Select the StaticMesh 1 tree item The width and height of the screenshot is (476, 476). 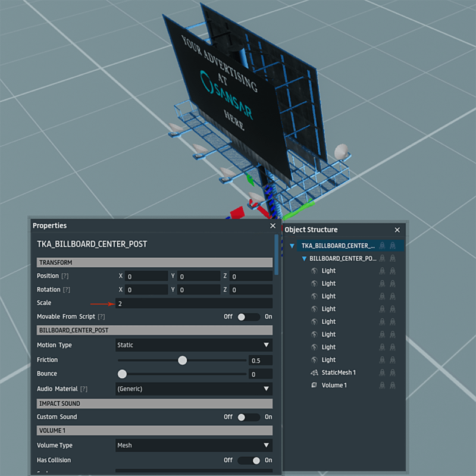339,372
